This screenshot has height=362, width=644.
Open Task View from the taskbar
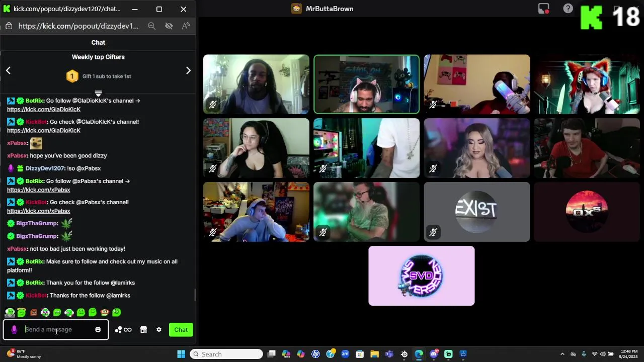click(272, 354)
